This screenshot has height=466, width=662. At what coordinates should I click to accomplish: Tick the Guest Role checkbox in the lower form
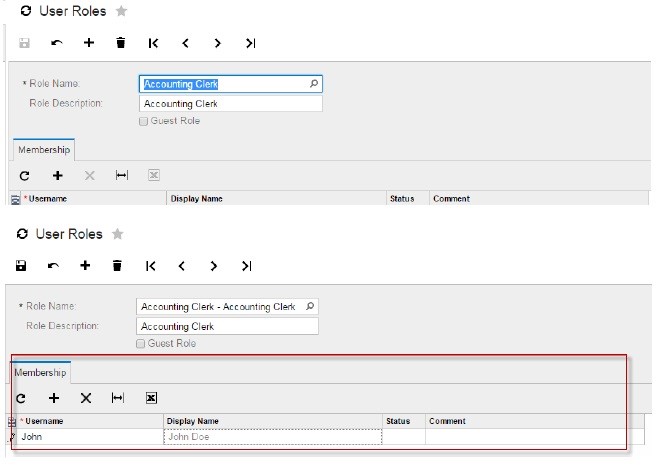click(141, 343)
